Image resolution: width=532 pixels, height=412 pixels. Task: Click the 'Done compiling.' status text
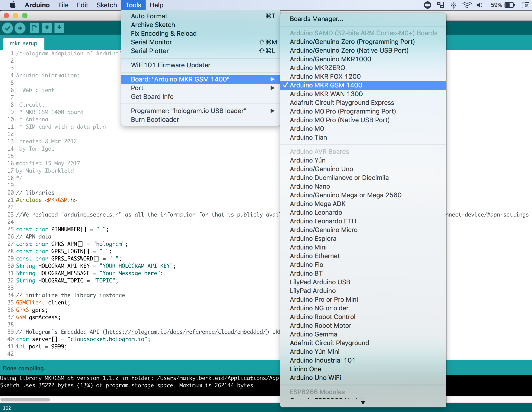coord(24,369)
